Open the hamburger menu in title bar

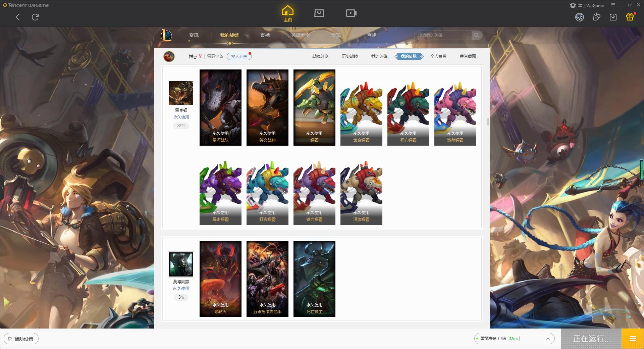coord(613,5)
